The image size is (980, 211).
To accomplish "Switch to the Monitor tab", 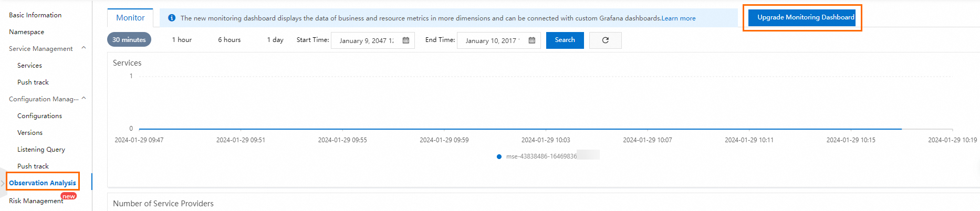I will [130, 18].
